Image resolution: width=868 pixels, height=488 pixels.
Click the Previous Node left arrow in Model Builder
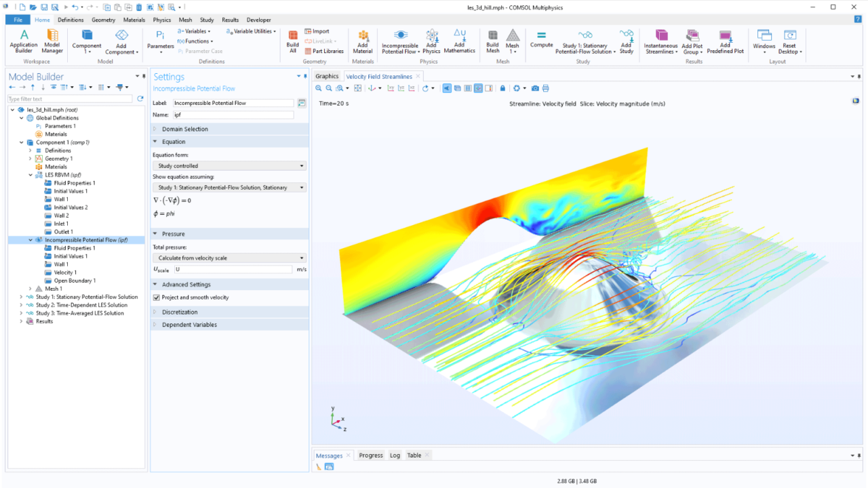pos(12,87)
